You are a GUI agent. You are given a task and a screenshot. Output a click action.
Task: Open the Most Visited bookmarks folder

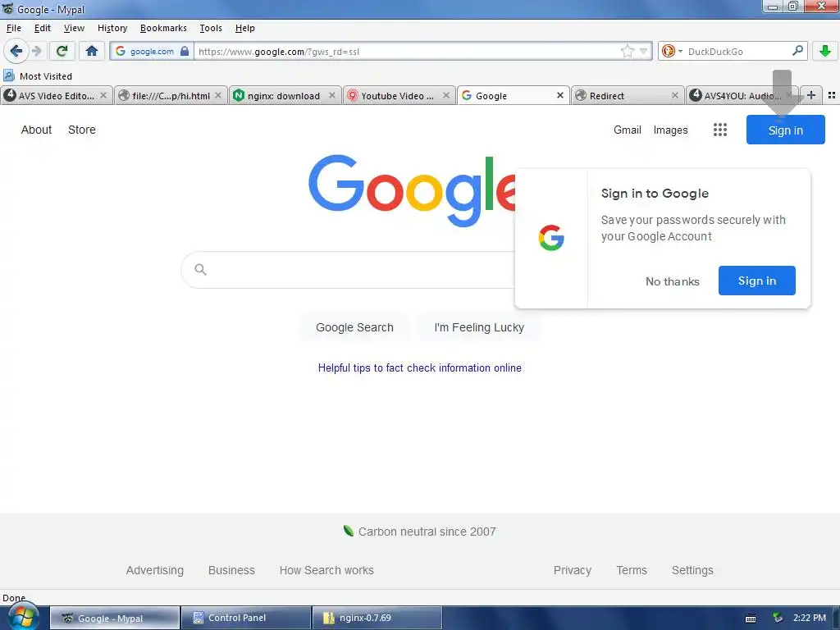pos(38,76)
